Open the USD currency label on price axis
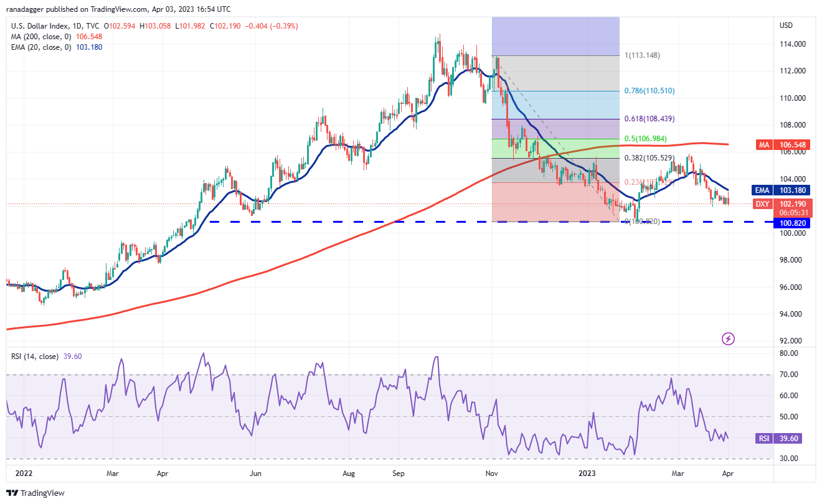The width and height of the screenshot is (822, 504). click(786, 26)
